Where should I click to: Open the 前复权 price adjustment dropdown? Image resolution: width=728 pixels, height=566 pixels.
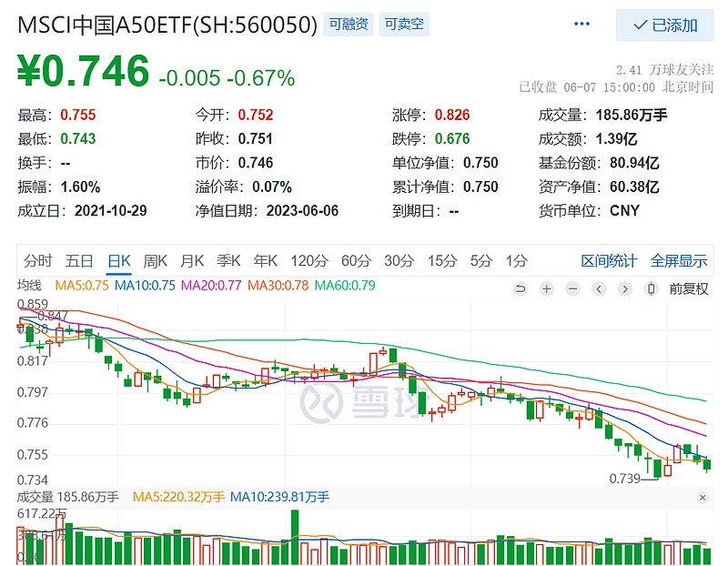click(x=688, y=288)
